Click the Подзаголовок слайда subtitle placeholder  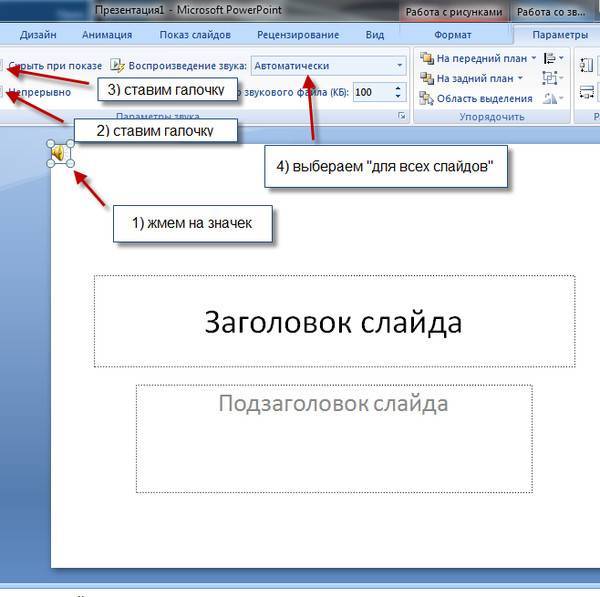(x=334, y=439)
